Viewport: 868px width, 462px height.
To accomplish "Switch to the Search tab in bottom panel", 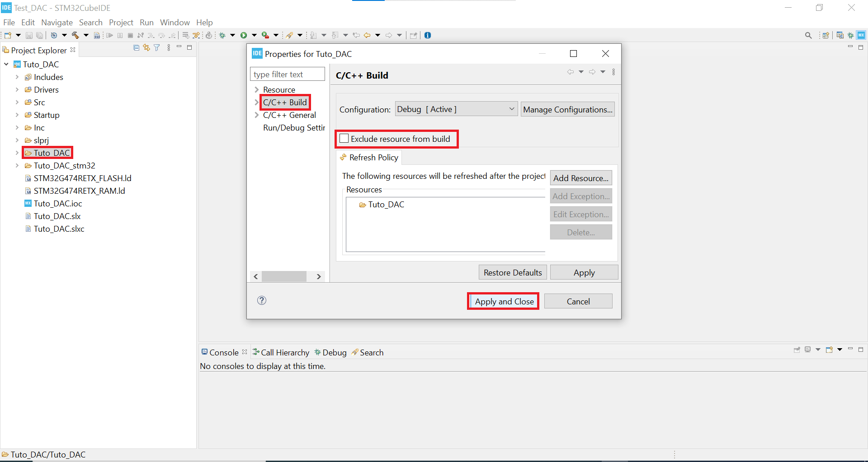I will (x=368, y=352).
